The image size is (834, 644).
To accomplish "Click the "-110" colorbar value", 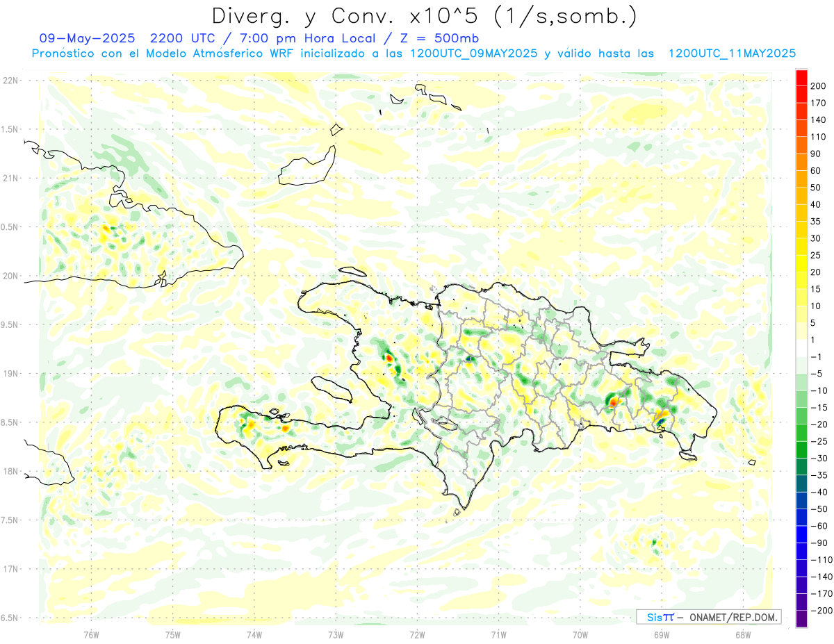I will (820, 560).
